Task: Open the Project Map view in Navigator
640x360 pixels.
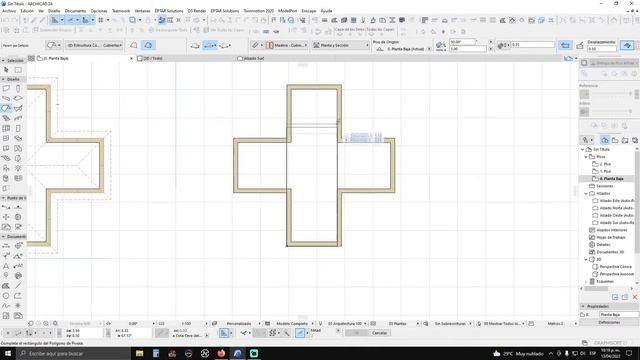Action: 605,140
